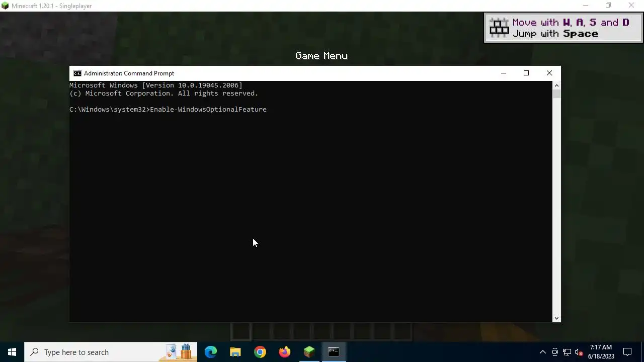Click the Minecraft movement tutorial toast
The image size is (644, 362).
coord(563,28)
